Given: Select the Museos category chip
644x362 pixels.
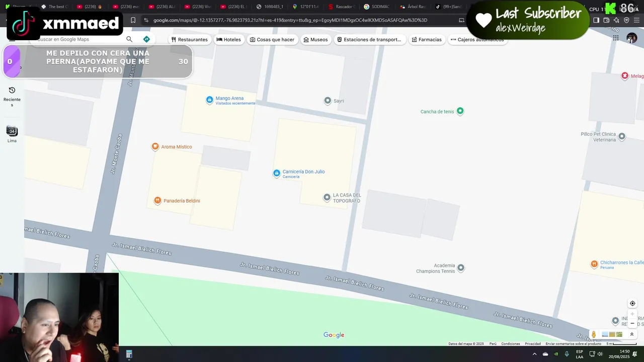Looking at the screenshot, I should (x=315, y=39).
